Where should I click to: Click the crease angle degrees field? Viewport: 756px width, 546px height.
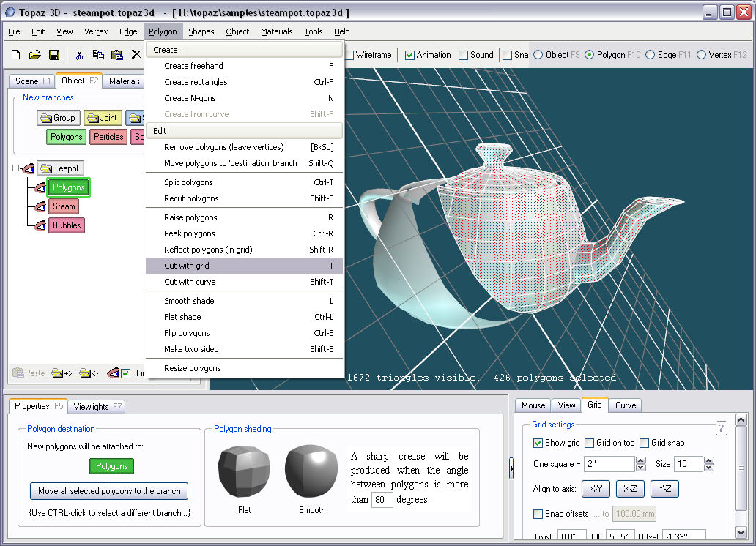pyautogui.click(x=382, y=500)
